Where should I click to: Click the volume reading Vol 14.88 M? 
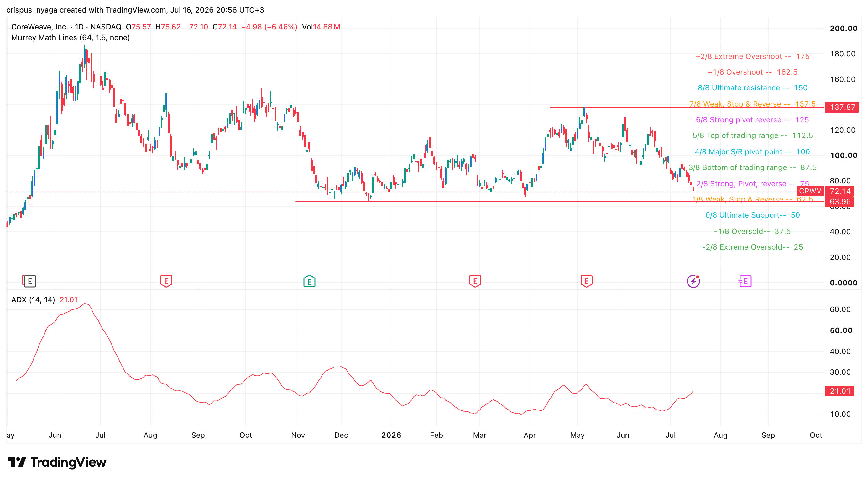pyautogui.click(x=321, y=27)
